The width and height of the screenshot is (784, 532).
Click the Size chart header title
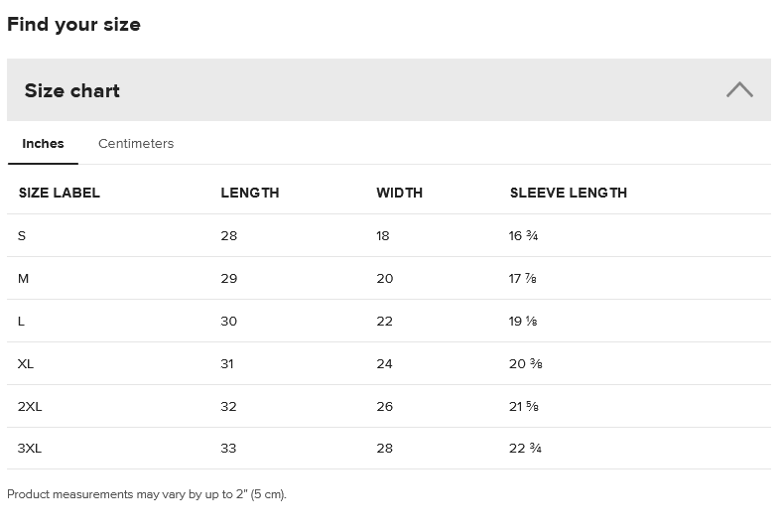(72, 90)
